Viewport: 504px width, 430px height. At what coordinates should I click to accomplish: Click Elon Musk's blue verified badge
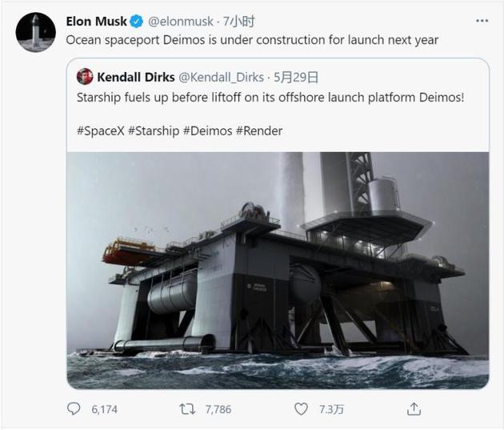tap(137, 22)
